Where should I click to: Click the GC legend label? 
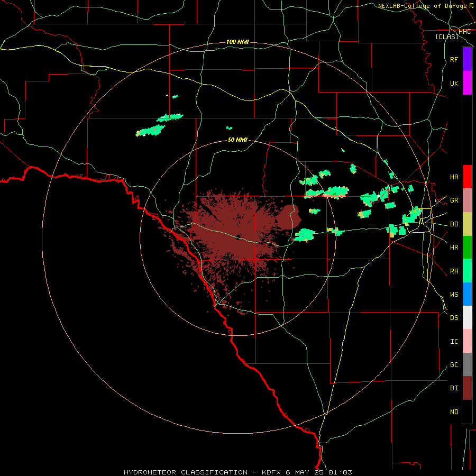[x=454, y=365]
